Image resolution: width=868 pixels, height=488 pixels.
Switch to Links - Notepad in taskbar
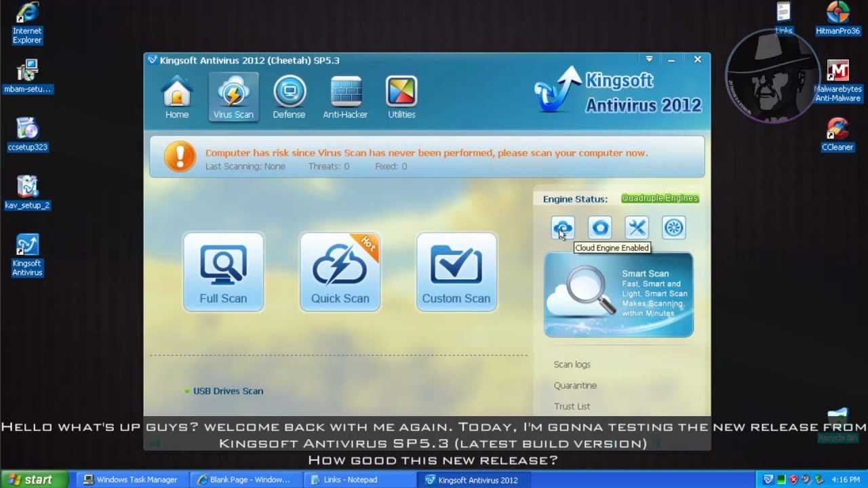(358, 479)
